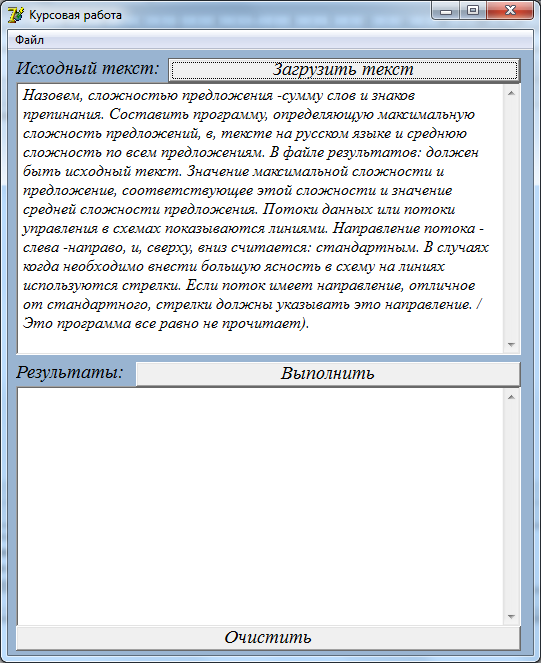Maximize the Курсовая работа window
Screen dimensions: 541x663
coord(473,11)
